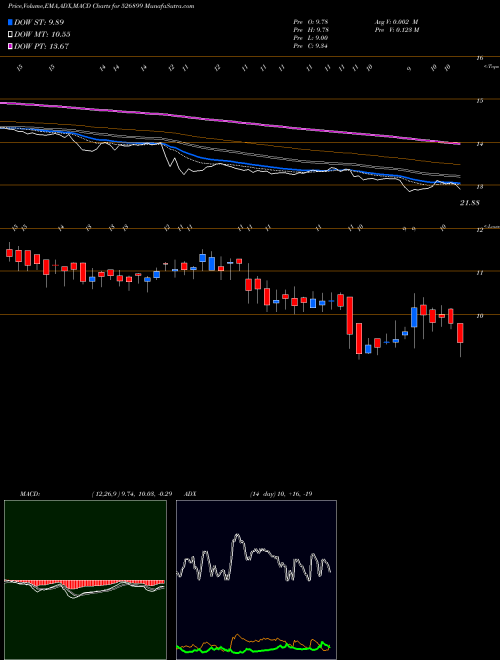Click the 'Pre C: 9.34' value

[x=311, y=46]
